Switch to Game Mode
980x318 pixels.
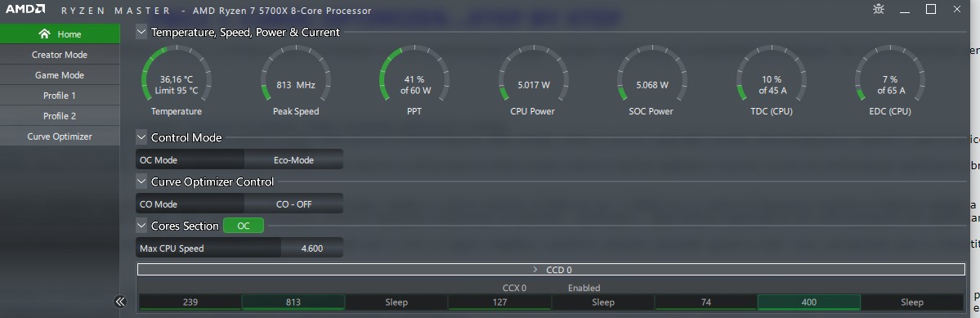[60, 75]
